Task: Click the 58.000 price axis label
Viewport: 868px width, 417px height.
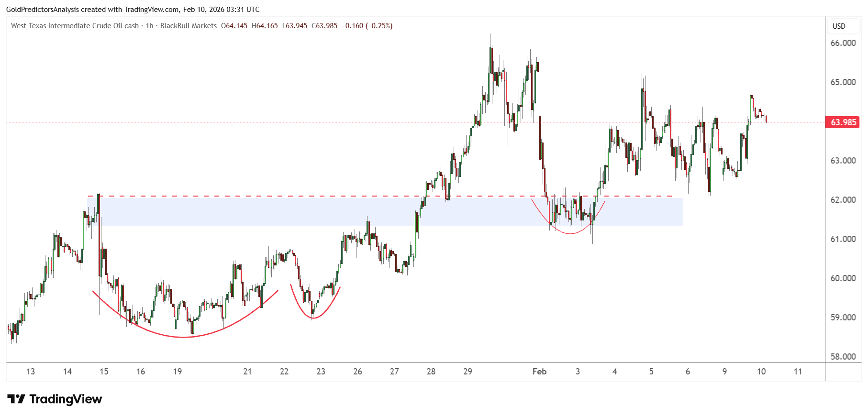Action: [843, 357]
